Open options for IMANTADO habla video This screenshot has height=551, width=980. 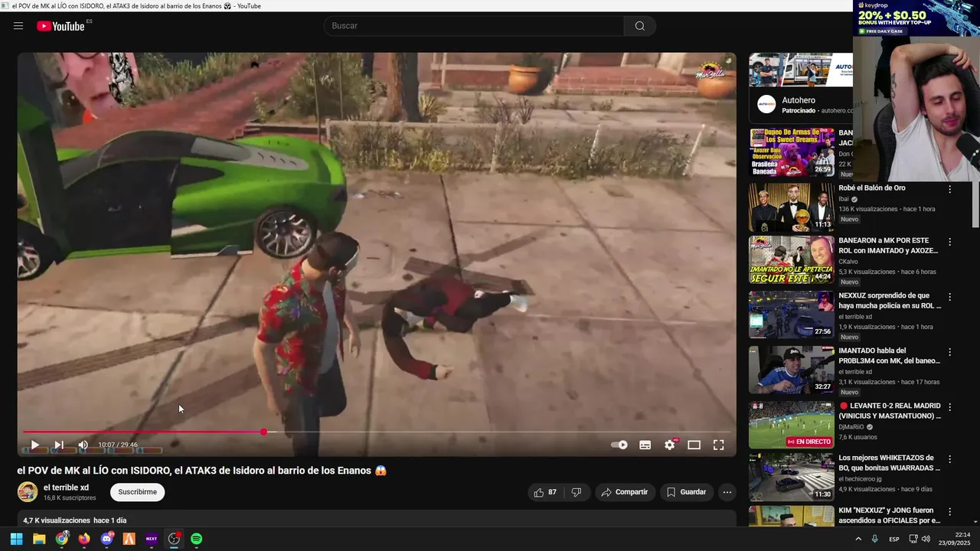click(950, 353)
